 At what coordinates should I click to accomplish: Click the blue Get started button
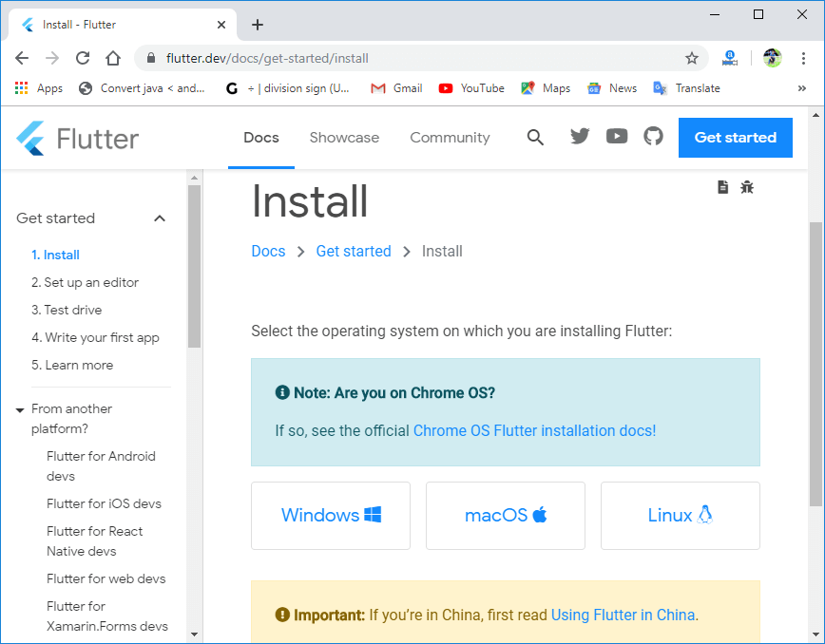tap(735, 138)
